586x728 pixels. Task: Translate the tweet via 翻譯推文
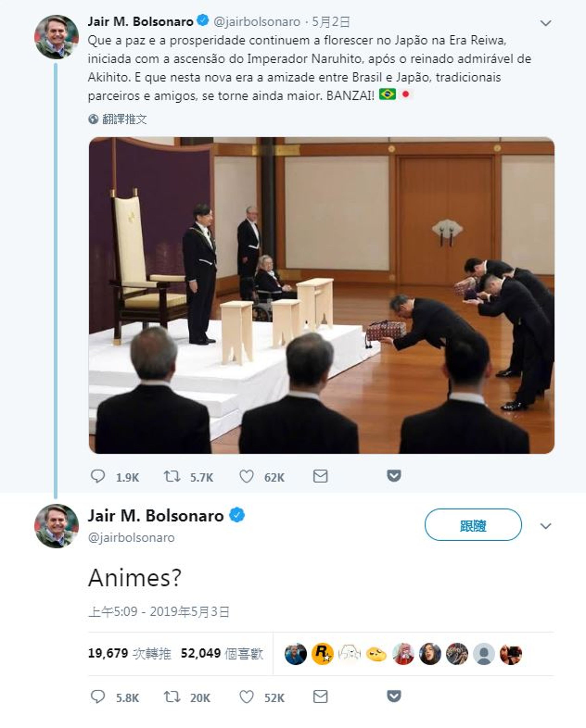click(118, 119)
